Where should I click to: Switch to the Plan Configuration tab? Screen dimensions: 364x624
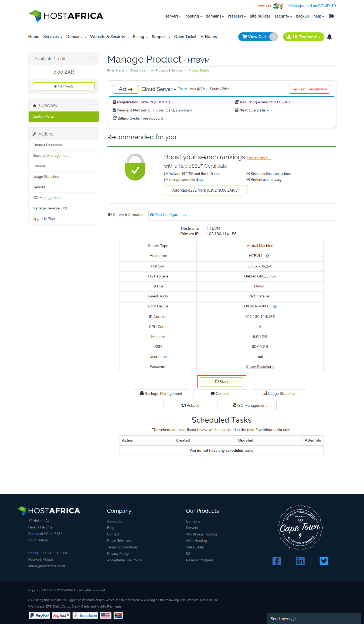coord(168,215)
